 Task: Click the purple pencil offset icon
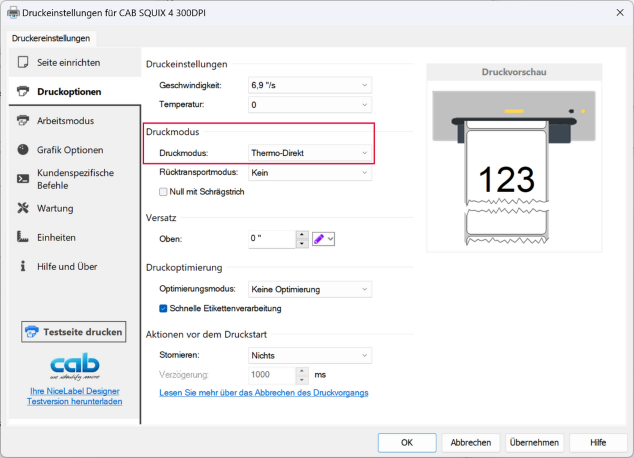coord(319,239)
